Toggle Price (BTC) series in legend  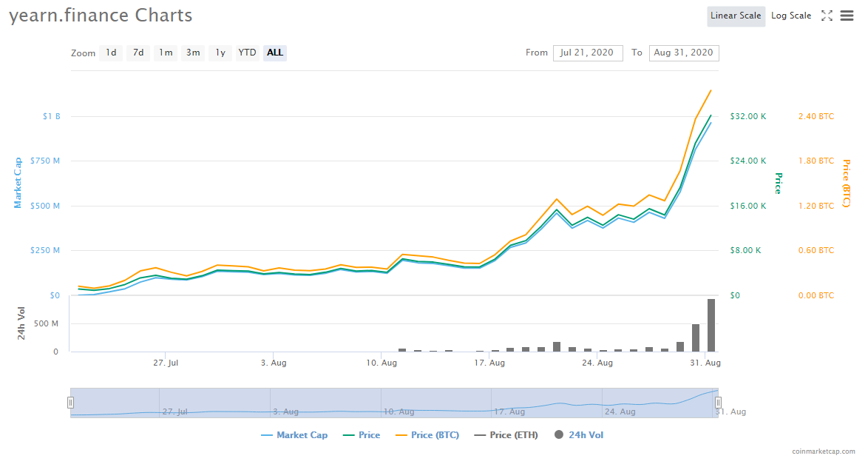point(427,435)
